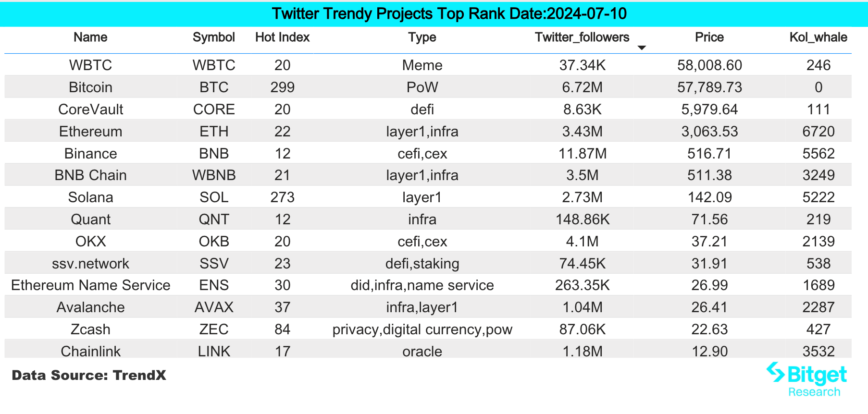868x414 pixels.
Task: Sort by the Price column header
Action: point(709,37)
